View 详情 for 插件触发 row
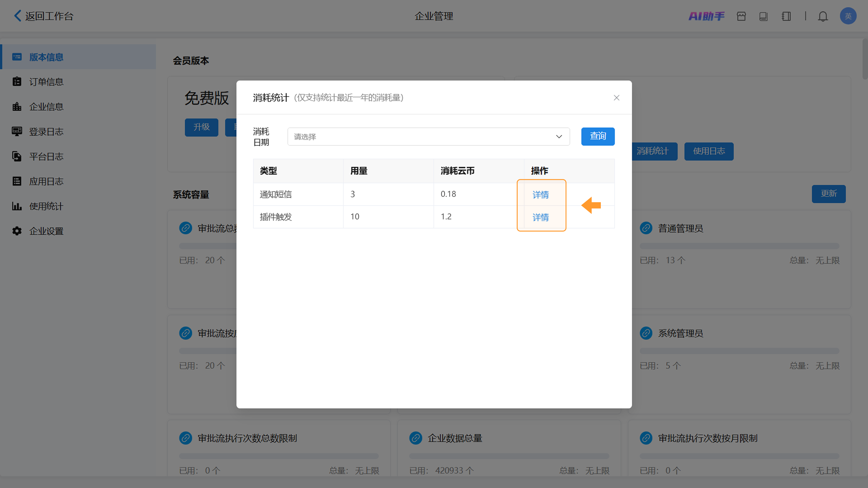The height and width of the screenshot is (488, 868). tap(540, 217)
